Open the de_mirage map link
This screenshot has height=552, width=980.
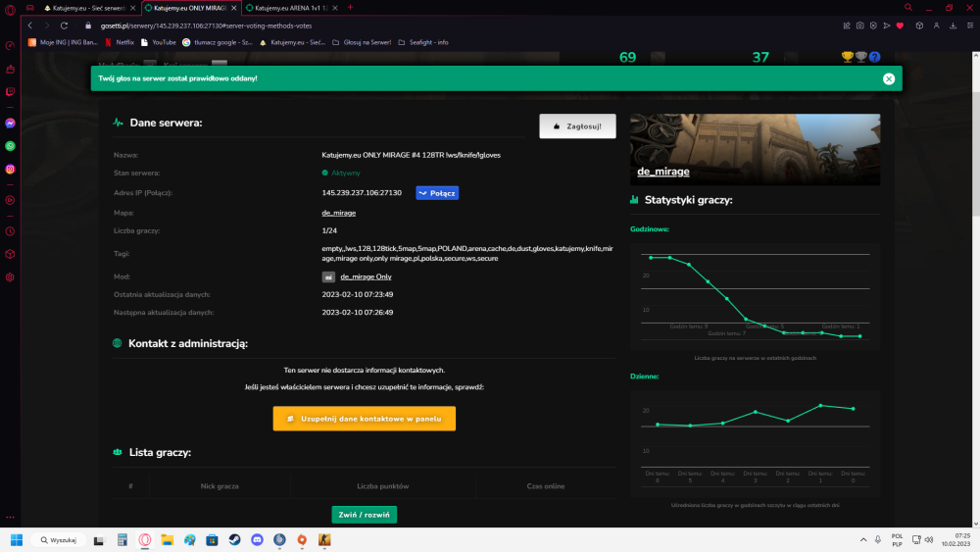(x=339, y=213)
